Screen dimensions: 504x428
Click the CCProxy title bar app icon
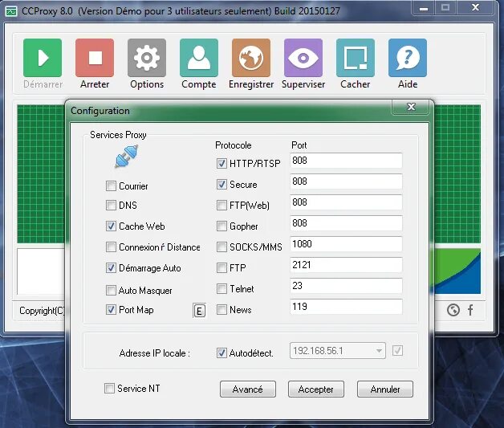(x=11, y=11)
